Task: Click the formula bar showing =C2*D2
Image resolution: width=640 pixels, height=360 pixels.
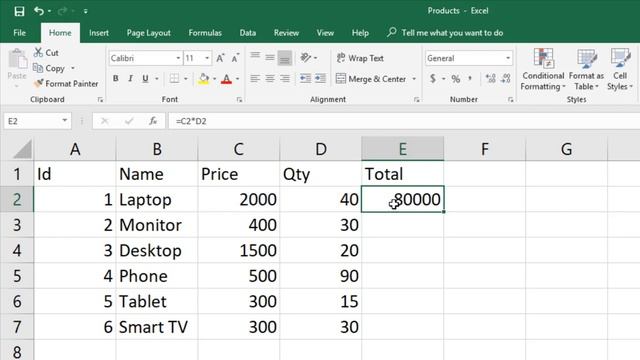Action: 404,121
